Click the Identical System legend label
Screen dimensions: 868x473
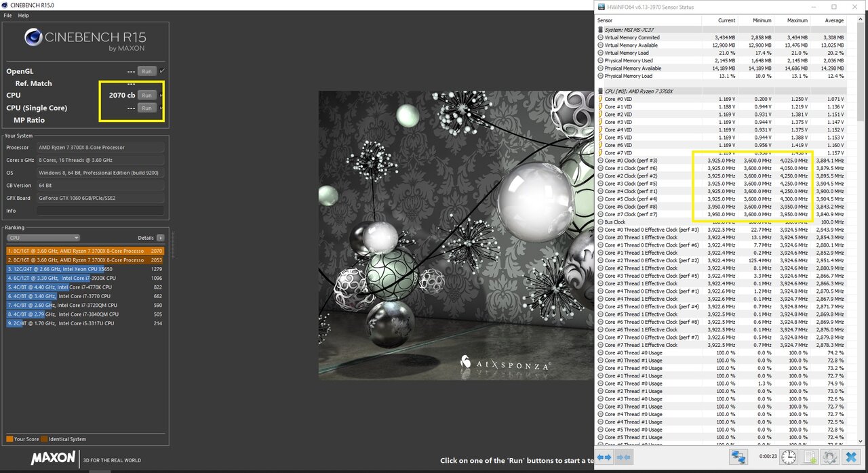(x=67, y=439)
